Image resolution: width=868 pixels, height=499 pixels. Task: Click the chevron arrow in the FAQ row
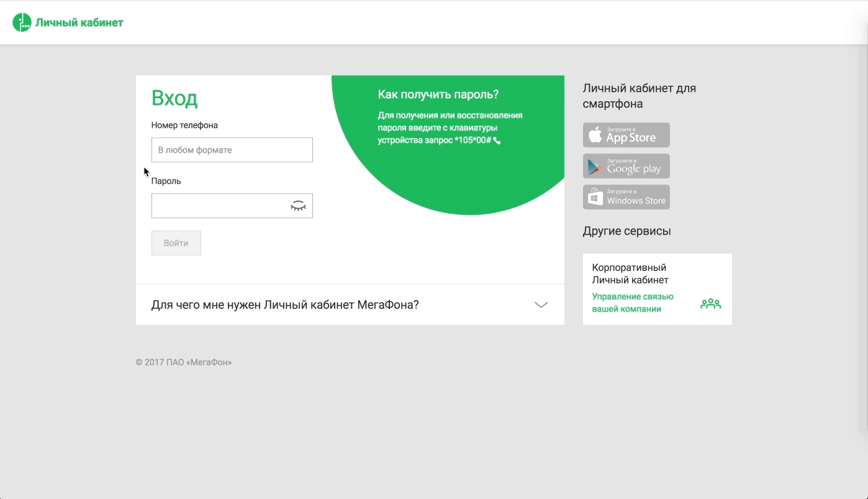pyautogui.click(x=541, y=305)
